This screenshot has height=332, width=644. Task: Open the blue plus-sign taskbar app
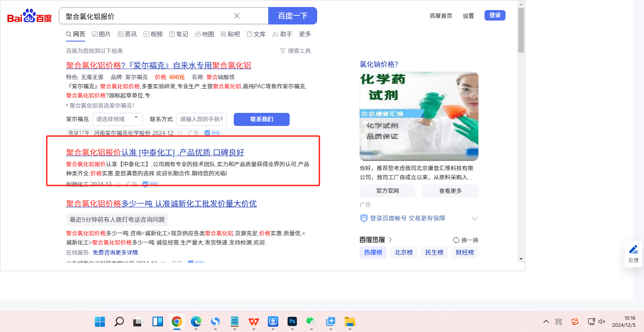(x=331, y=322)
